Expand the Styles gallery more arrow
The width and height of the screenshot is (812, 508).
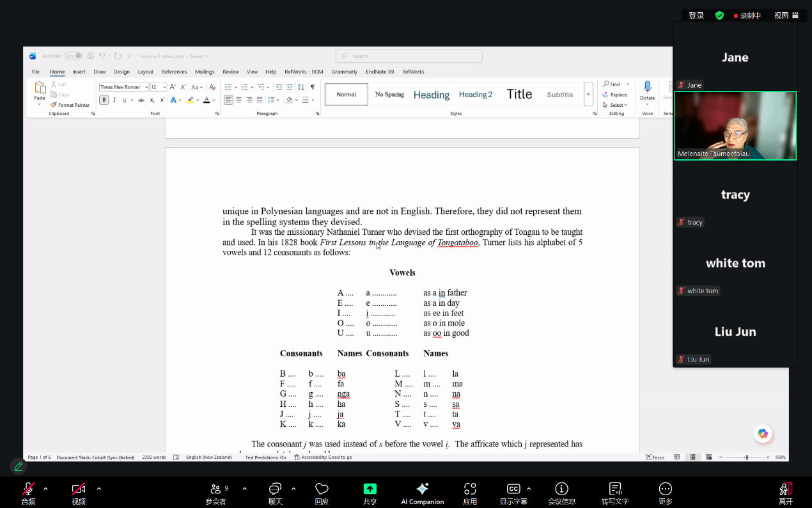coord(588,95)
